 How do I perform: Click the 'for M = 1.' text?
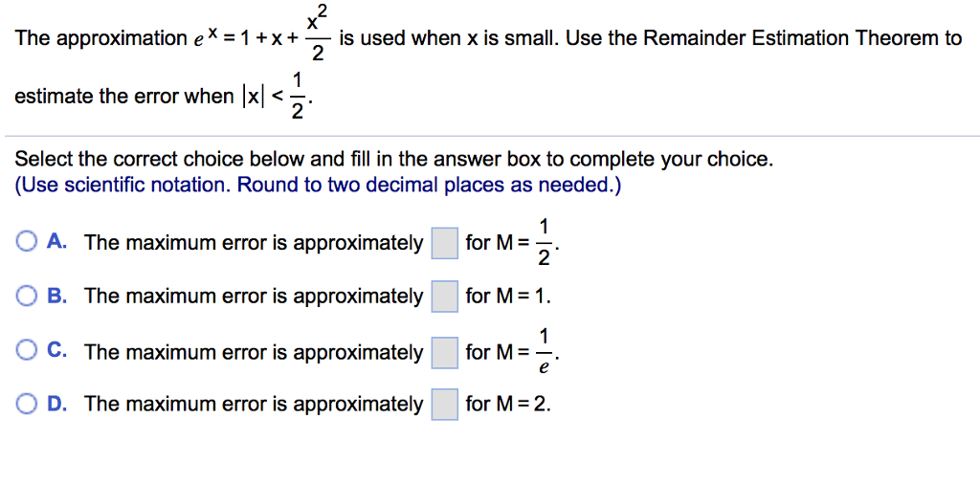click(x=508, y=297)
